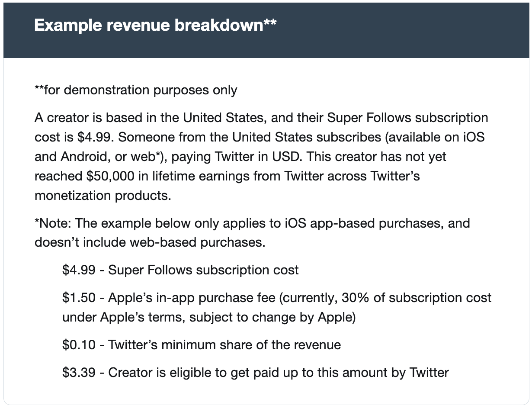Click the '**for demonstration purposes only' line
The width and height of the screenshot is (532, 412).
click(136, 90)
